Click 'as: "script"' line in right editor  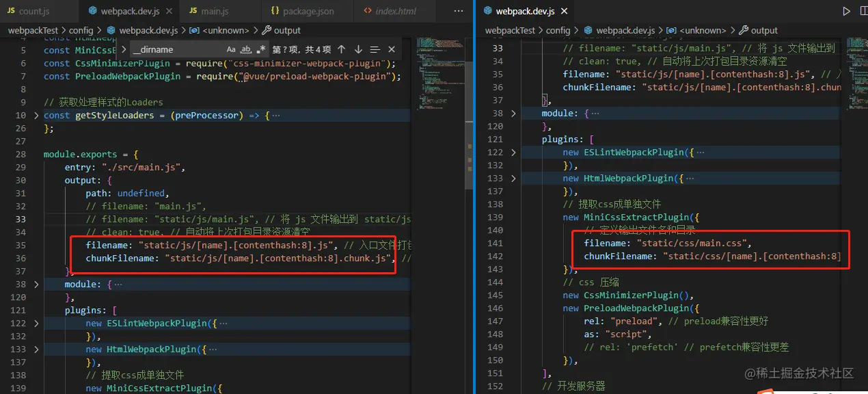pyautogui.click(x=616, y=334)
